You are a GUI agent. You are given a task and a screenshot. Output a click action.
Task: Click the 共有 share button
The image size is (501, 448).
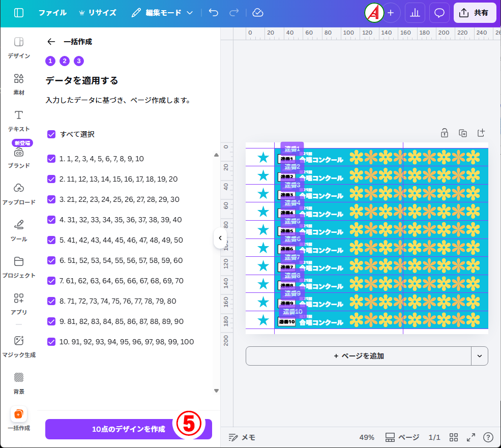475,13
